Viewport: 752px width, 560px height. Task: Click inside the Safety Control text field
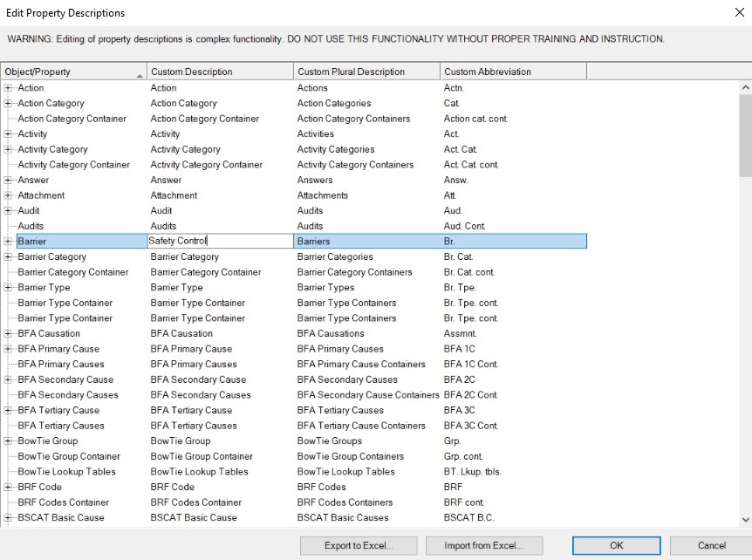[x=220, y=241]
